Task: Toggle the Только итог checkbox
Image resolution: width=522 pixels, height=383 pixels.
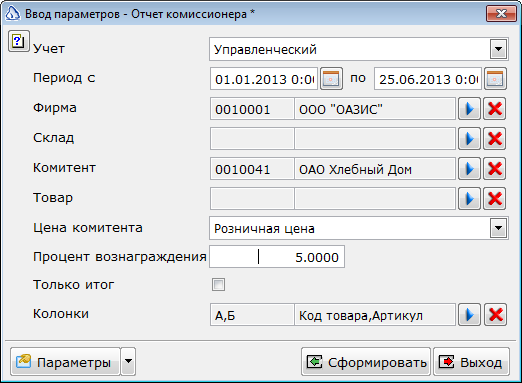Action: pos(218,285)
